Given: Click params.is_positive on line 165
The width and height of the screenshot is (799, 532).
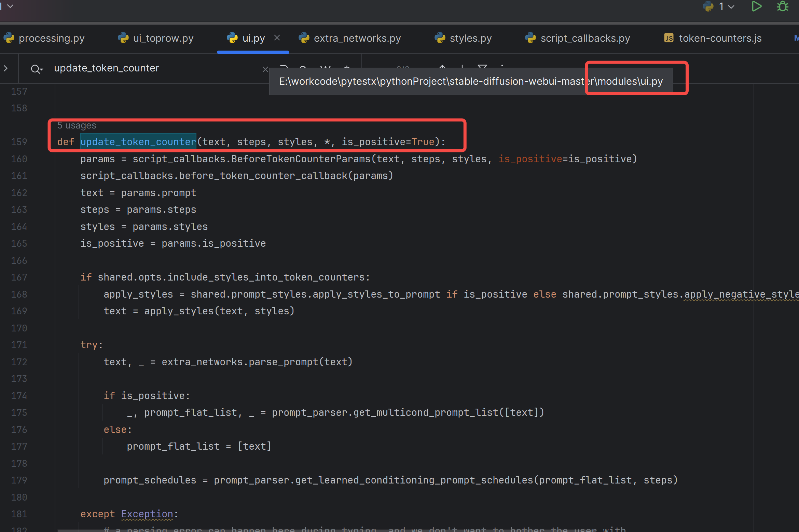Looking at the screenshot, I should 214,243.
